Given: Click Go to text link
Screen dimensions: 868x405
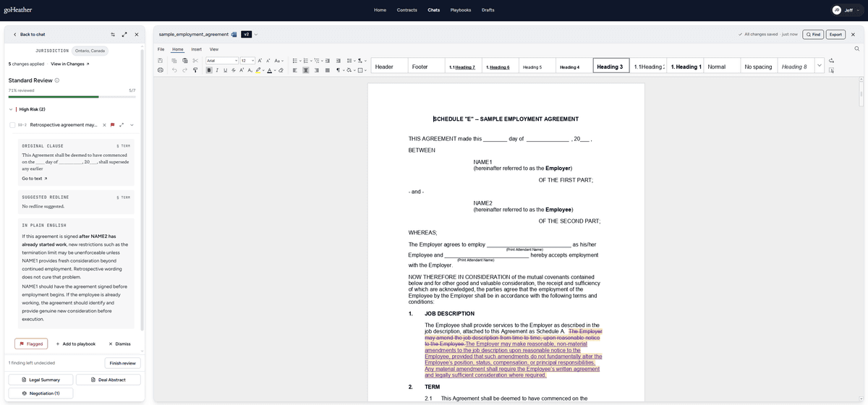Looking at the screenshot, I should 34,179.
